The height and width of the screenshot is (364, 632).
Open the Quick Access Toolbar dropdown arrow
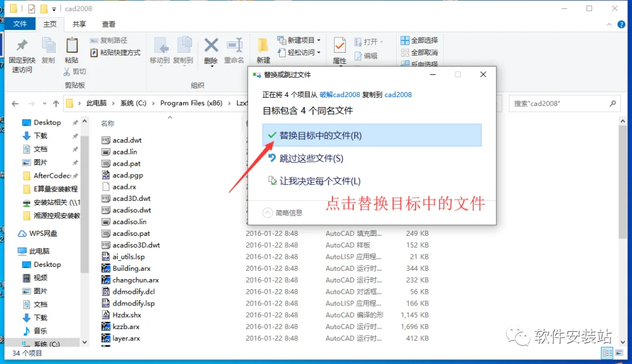coord(54,9)
